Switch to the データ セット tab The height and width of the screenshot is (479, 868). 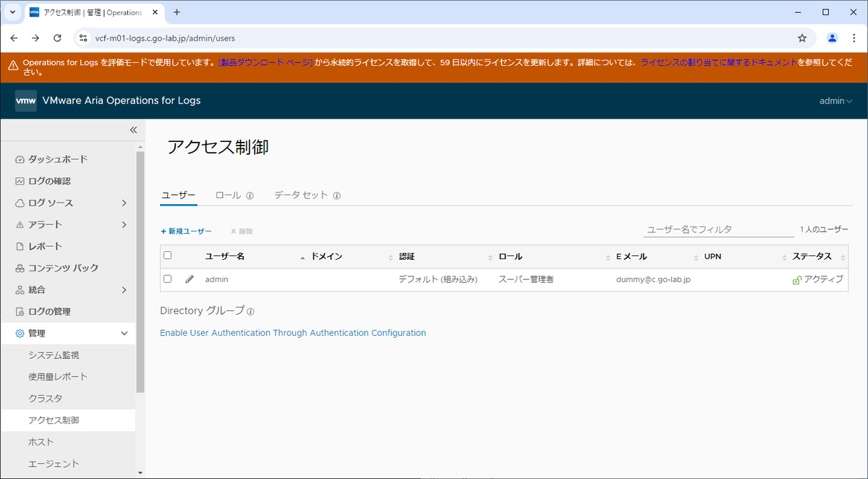click(x=301, y=195)
